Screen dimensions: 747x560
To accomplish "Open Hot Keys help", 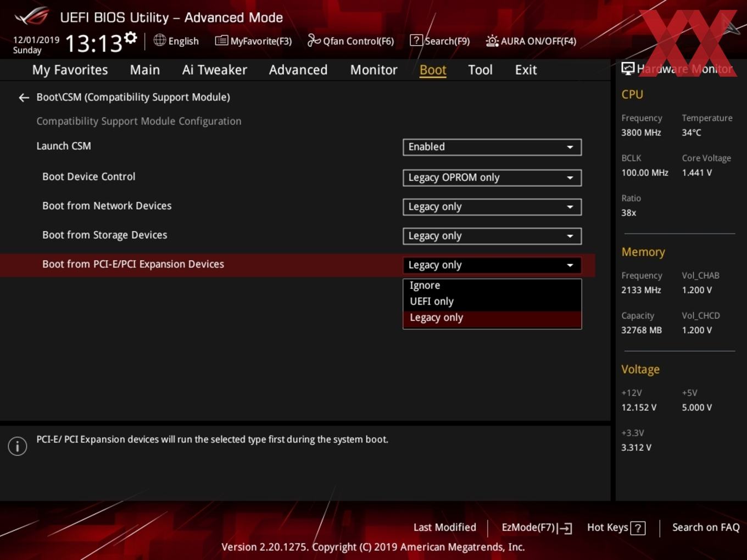I will (616, 528).
